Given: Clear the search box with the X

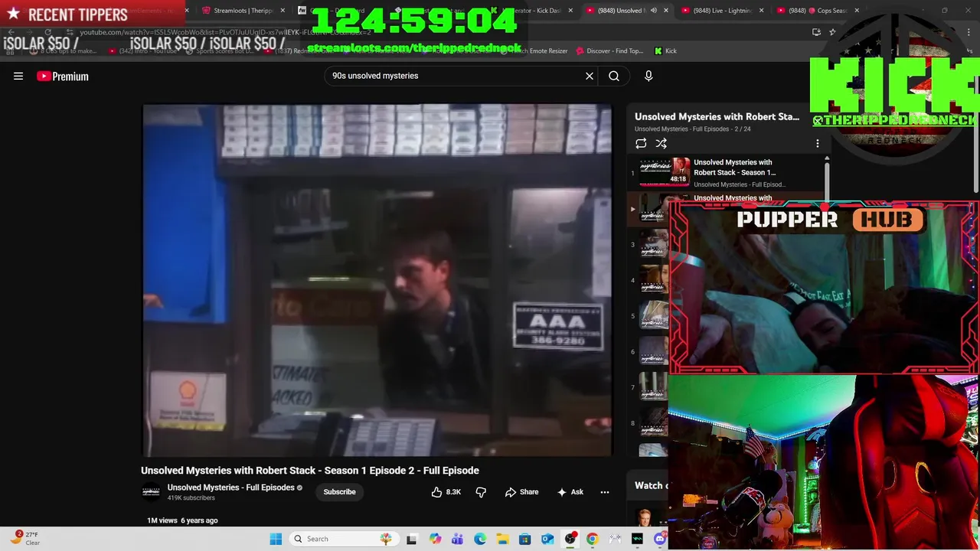Looking at the screenshot, I should [x=590, y=76].
